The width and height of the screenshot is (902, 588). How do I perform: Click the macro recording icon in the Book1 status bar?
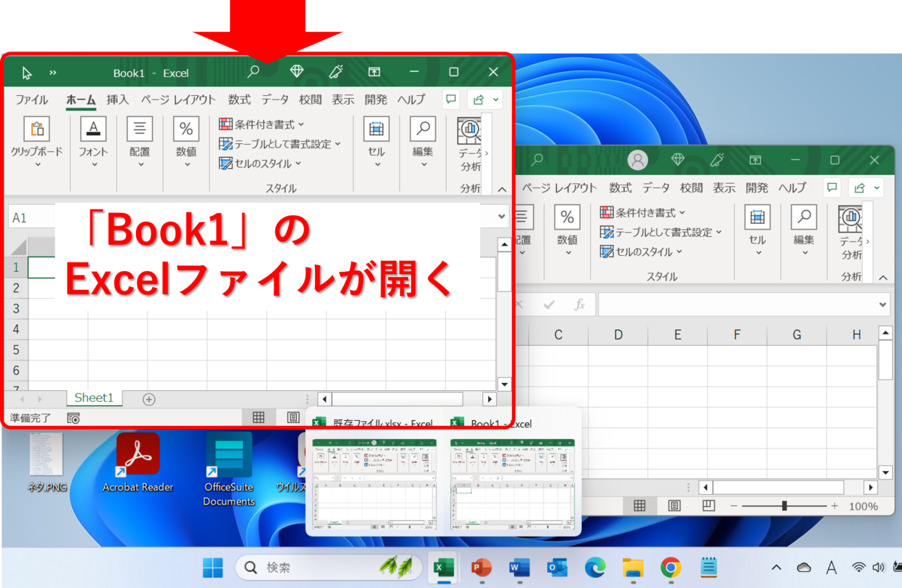pyautogui.click(x=73, y=418)
